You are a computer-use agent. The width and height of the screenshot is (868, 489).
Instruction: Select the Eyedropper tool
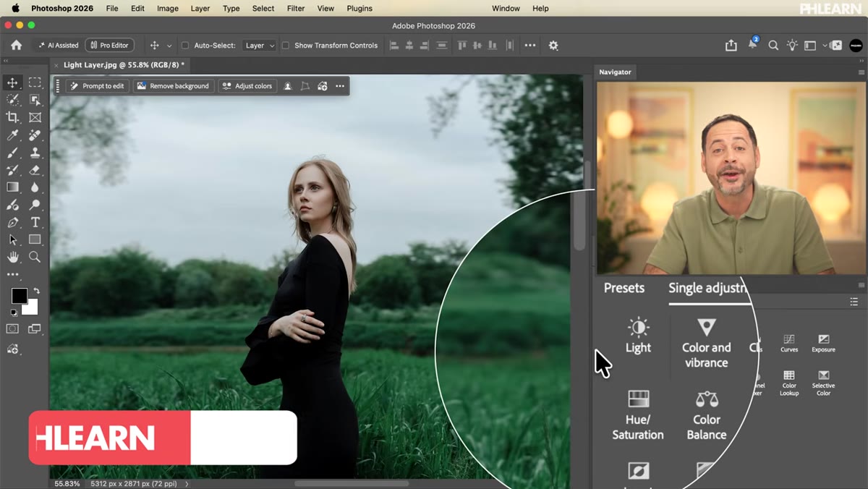[12, 135]
